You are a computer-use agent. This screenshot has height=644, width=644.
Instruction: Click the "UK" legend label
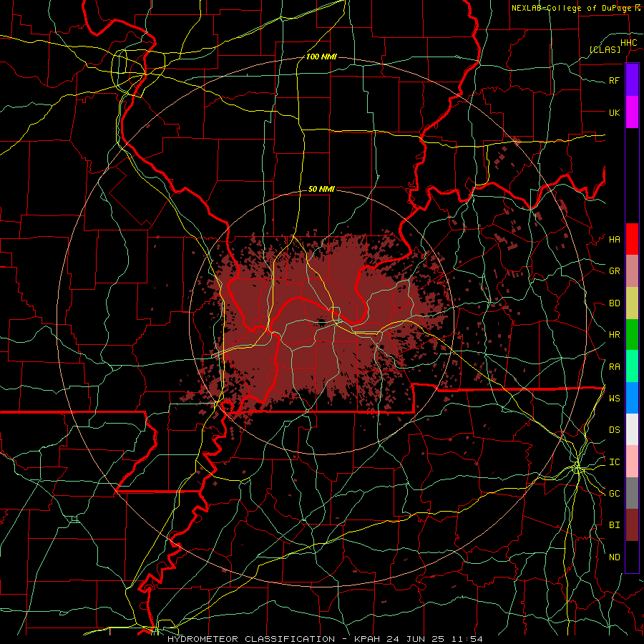pos(614,112)
